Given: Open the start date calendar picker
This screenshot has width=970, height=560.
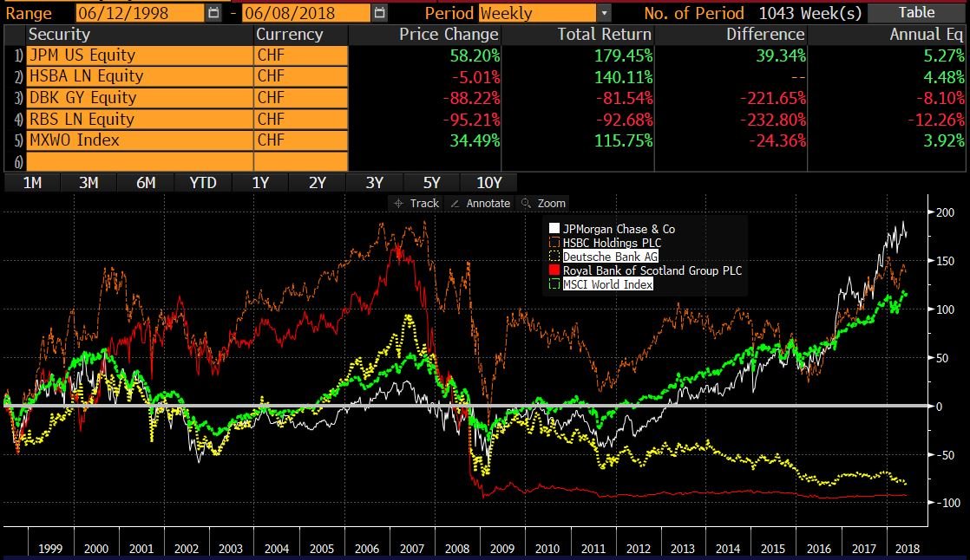Looking at the screenshot, I should [x=213, y=12].
